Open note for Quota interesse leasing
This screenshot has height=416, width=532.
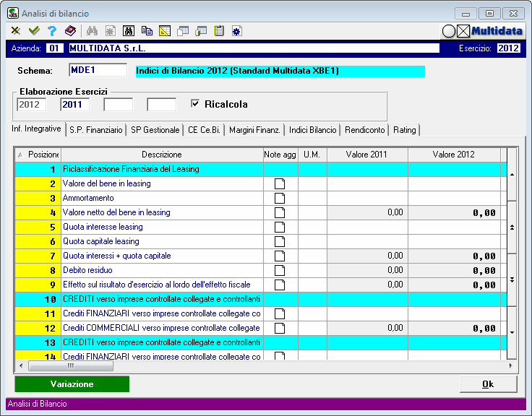(280, 227)
